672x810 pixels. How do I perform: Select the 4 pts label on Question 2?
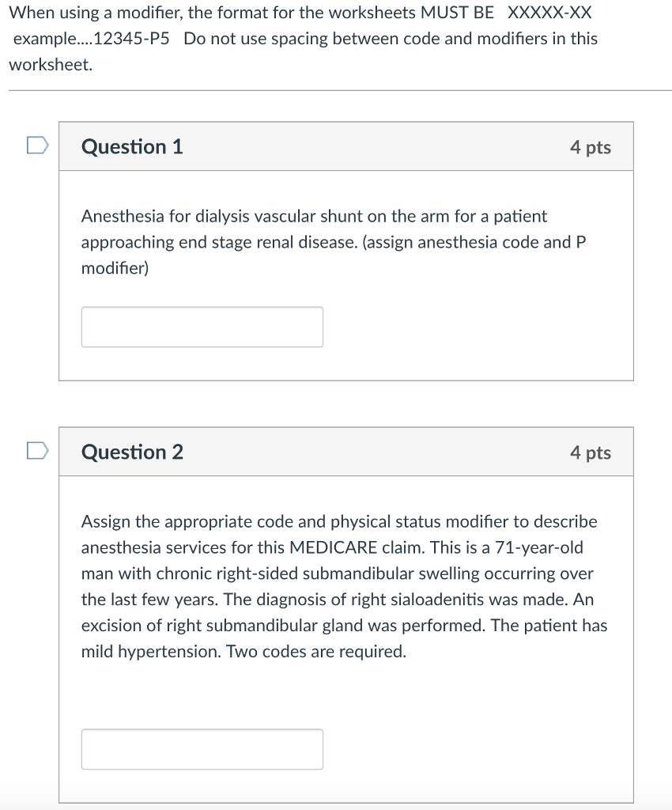pyautogui.click(x=591, y=452)
